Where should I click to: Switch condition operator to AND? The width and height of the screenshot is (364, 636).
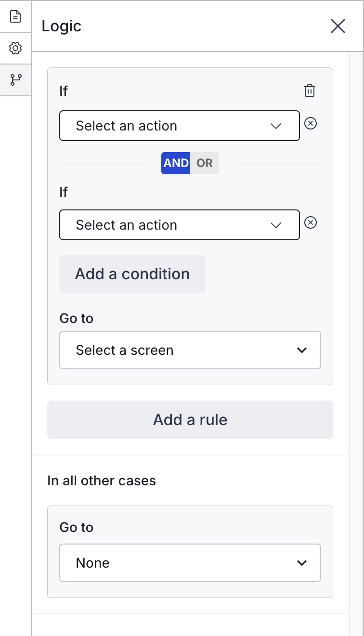click(x=176, y=163)
